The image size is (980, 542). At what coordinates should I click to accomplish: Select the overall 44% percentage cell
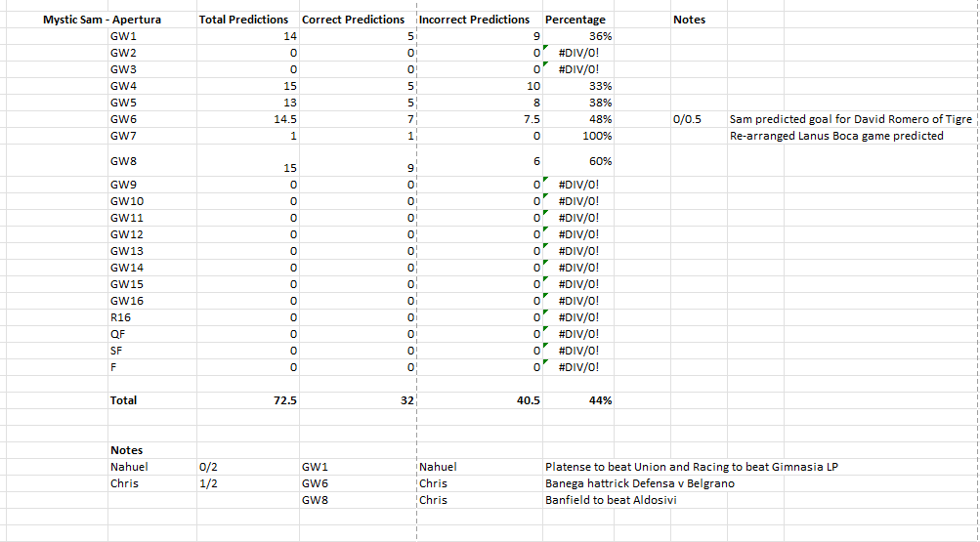[601, 400]
